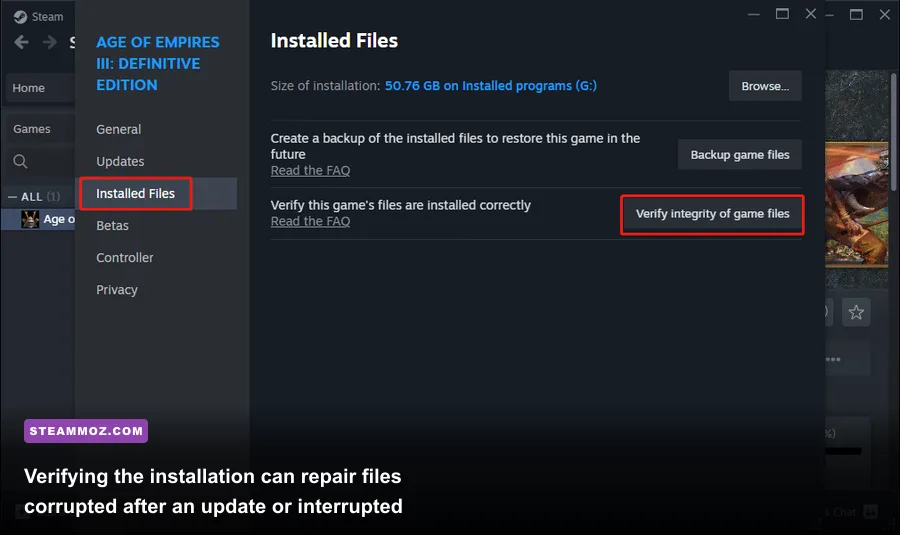This screenshot has width=900, height=535.
Task: Select the Privacy settings tab
Action: click(117, 290)
